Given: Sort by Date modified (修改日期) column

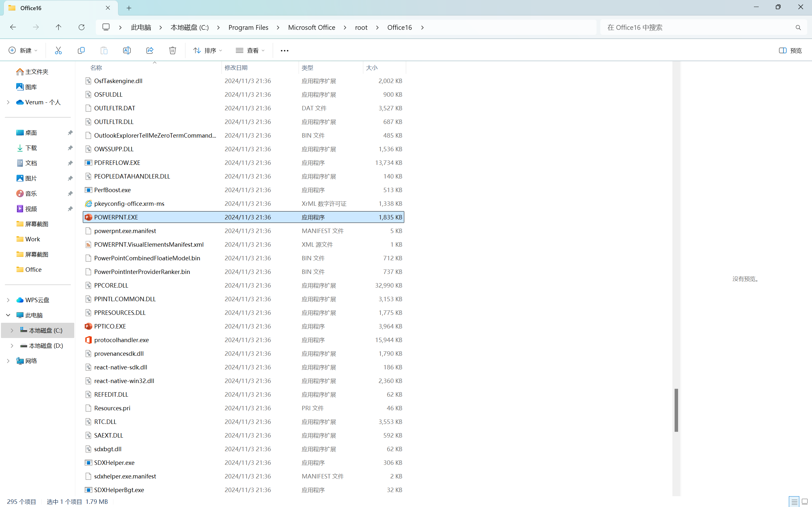Looking at the screenshot, I should pyautogui.click(x=236, y=68).
